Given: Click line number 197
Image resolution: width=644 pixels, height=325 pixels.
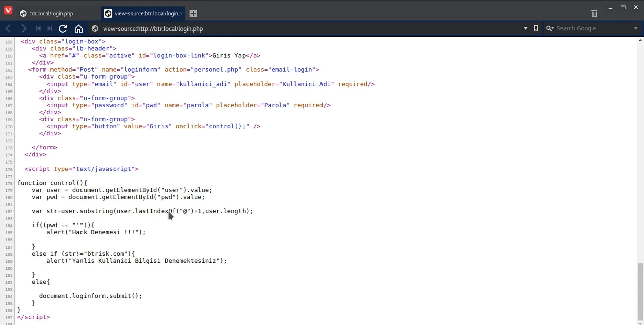Looking at the screenshot, I should pyautogui.click(x=9, y=317).
